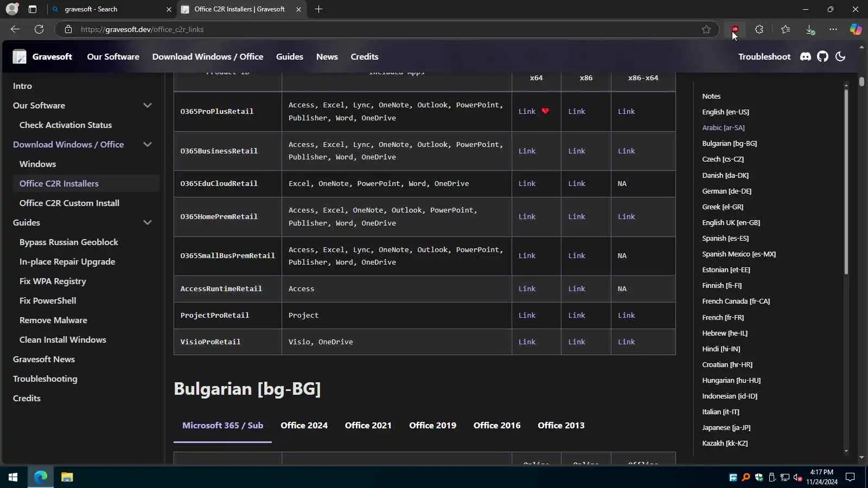868x488 pixels.
Task: Click the Gravesoft logo icon
Action: 20,56
